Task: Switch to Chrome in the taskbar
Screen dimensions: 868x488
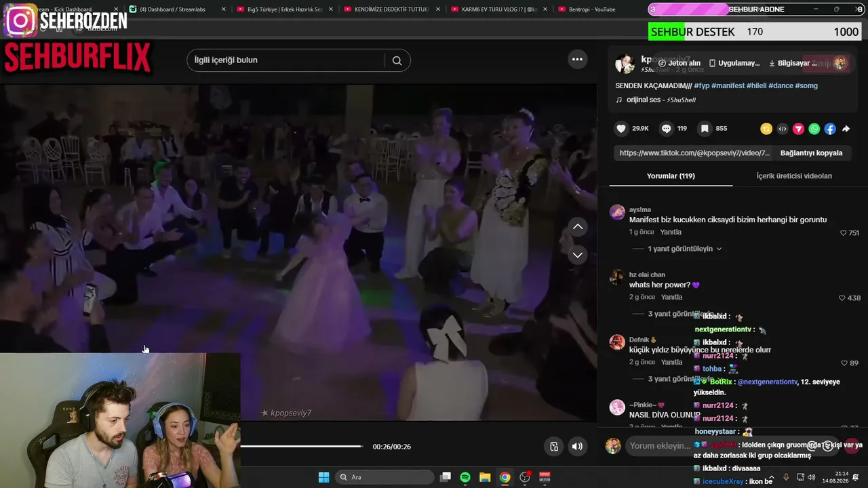Action: point(505,477)
